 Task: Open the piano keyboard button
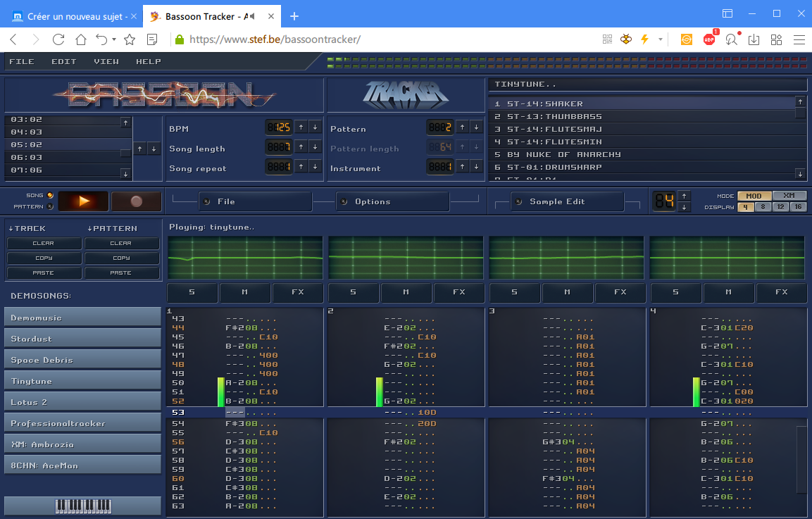pos(83,506)
